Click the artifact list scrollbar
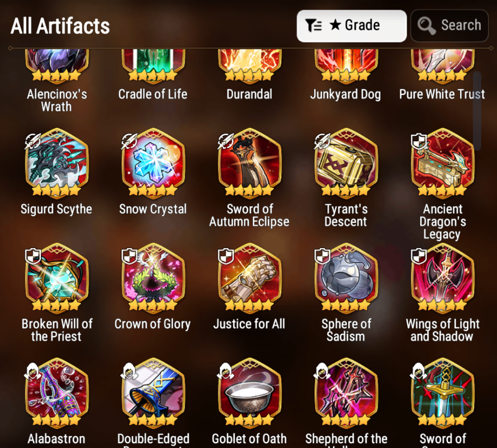Image resolution: width=497 pixels, height=448 pixels. click(x=477, y=111)
